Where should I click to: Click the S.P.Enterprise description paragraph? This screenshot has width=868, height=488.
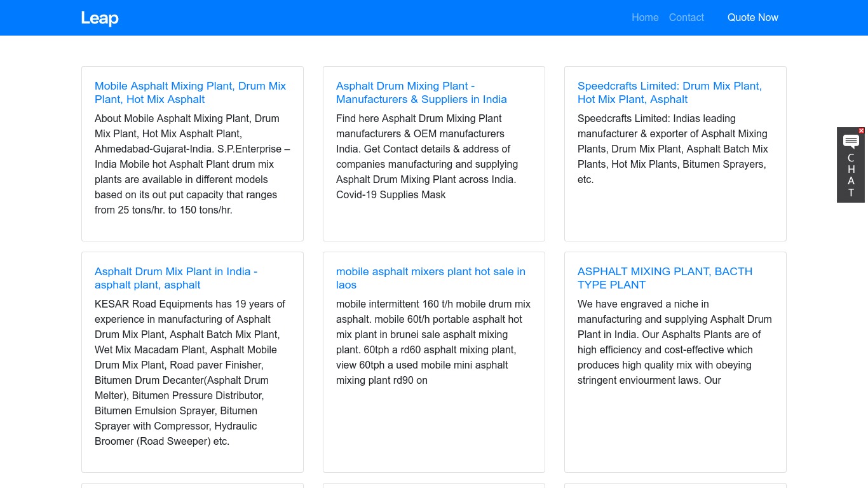pos(192,164)
